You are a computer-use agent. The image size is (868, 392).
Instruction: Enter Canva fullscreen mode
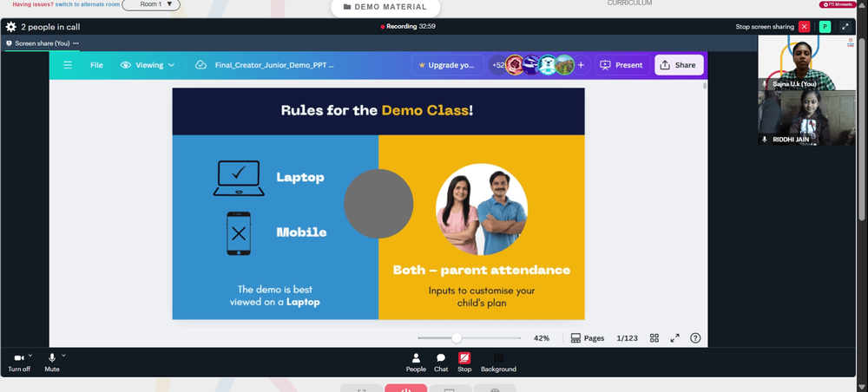(x=674, y=338)
